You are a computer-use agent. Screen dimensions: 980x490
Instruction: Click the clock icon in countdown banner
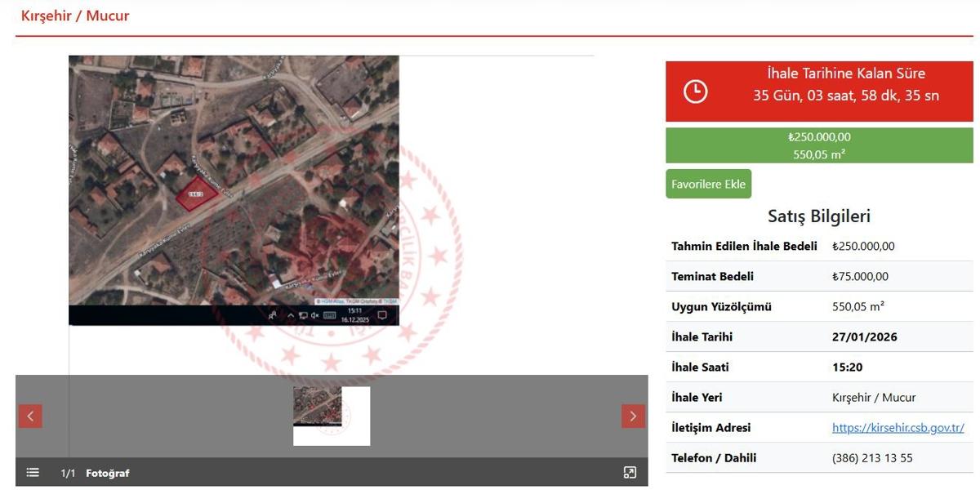[695, 91]
